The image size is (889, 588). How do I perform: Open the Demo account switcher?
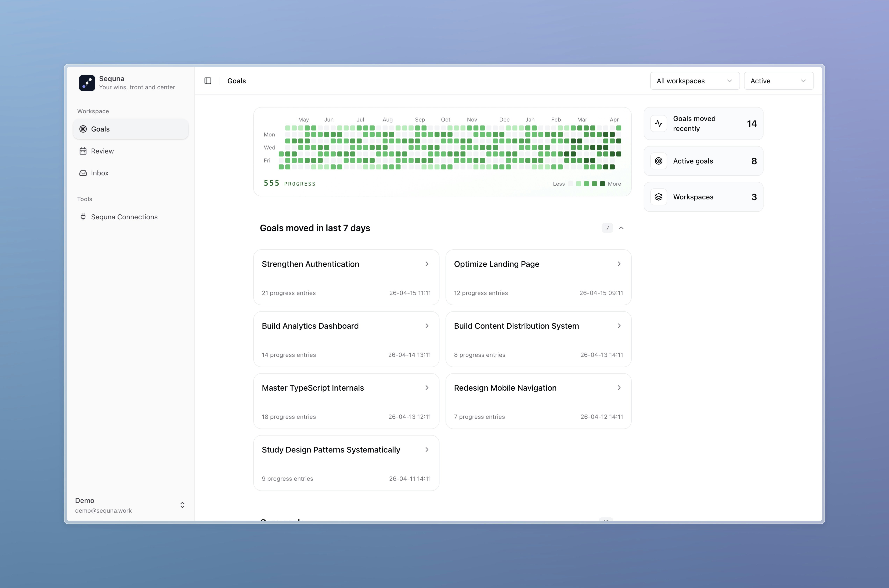click(182, 505)
